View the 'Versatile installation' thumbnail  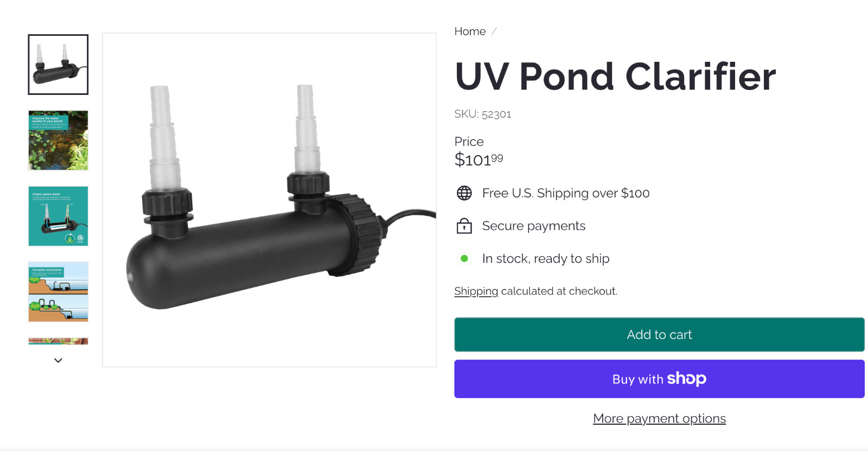58,292
